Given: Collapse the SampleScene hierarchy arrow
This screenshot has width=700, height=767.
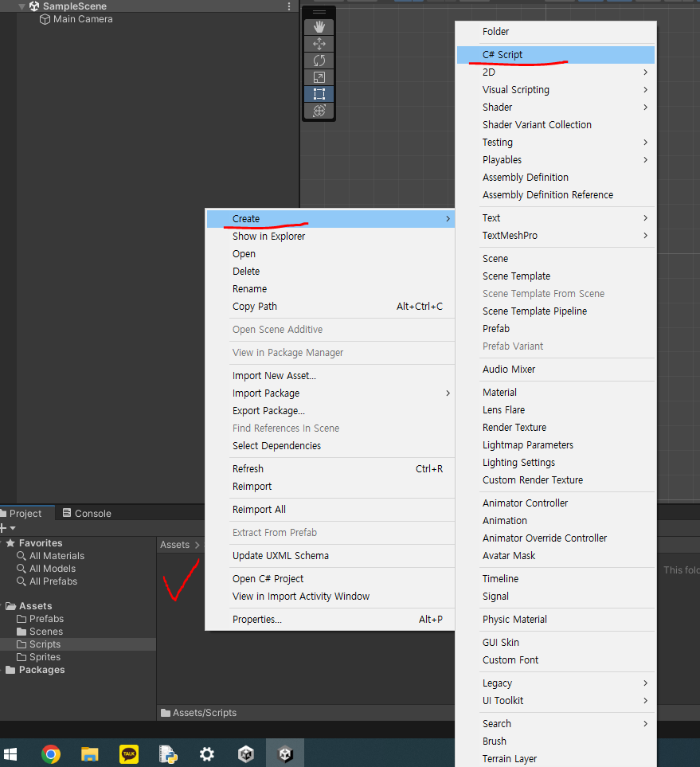Looking at the screenshot, I should 22,6.
